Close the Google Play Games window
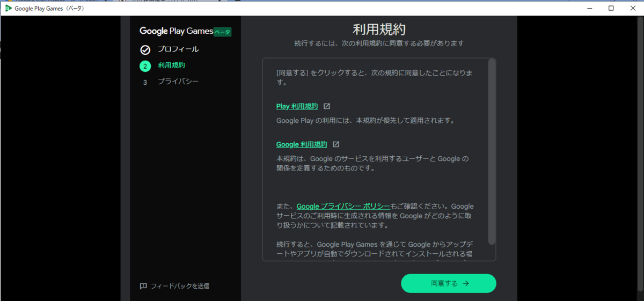This screenshot has height=301, width=644. (633, 8)
